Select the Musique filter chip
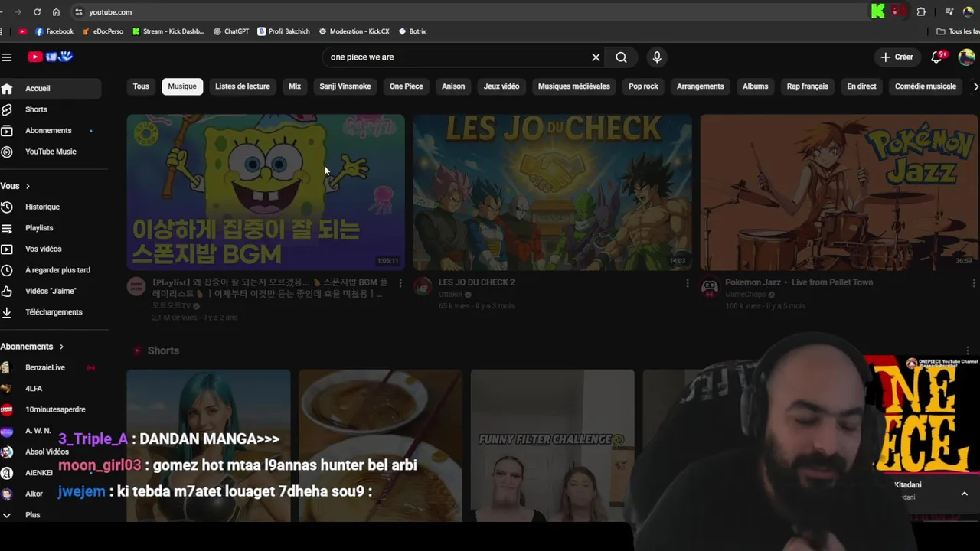This screenshot has width=980, height=551. tap(182, 86)
